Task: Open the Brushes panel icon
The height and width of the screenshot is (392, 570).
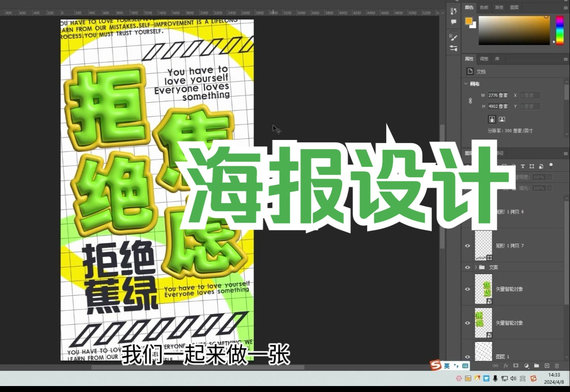Action: pyautogui.click(x=454, y=49)
